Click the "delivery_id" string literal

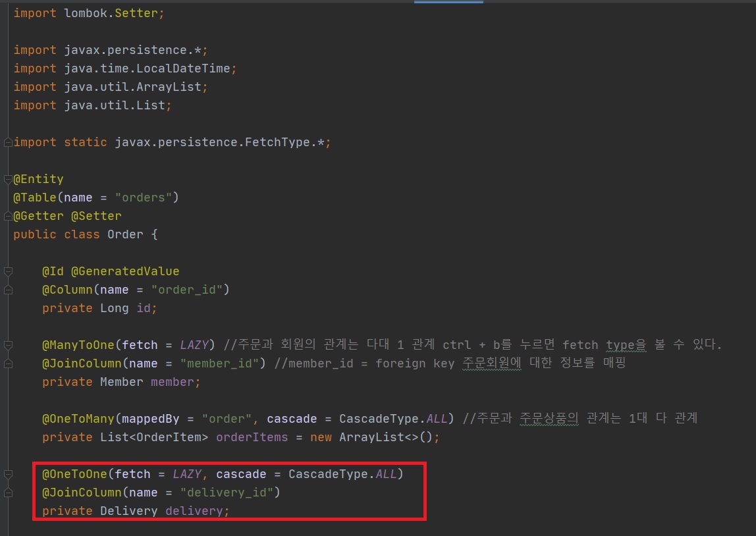pyautogui.click(x=227, y=493)
